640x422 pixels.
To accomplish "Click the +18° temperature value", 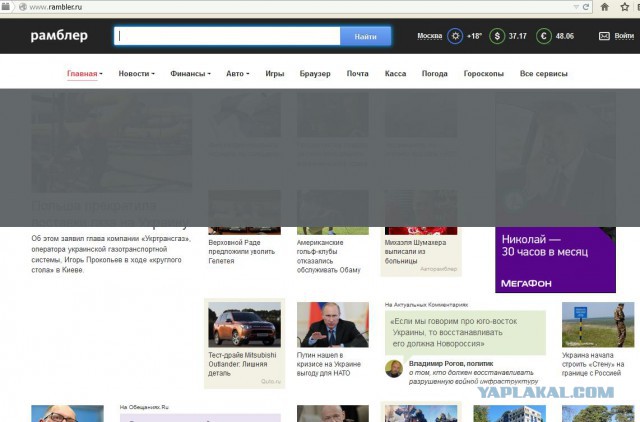I will [x=474, y=36].
